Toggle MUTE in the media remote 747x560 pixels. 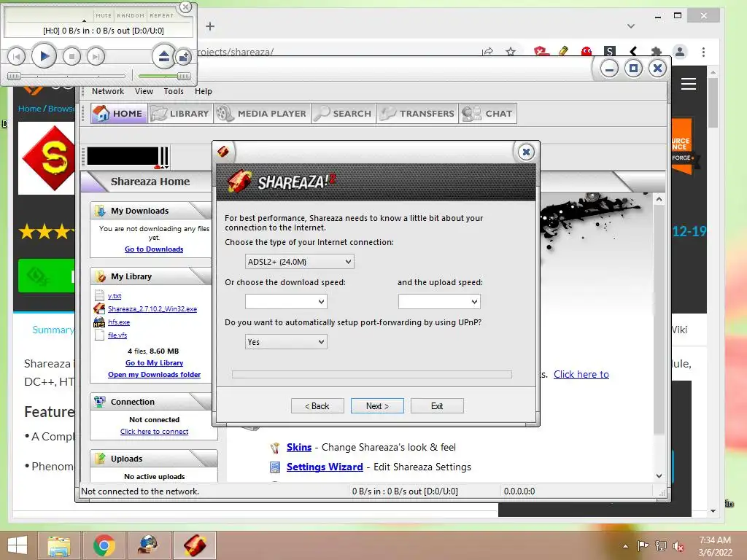(x=104, y=15)
